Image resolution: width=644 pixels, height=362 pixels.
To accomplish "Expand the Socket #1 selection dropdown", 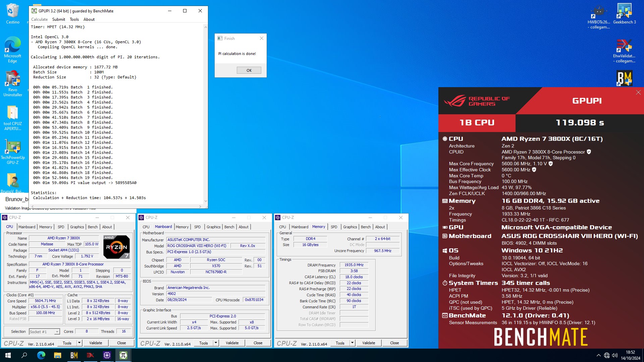I will pos(57,332).
